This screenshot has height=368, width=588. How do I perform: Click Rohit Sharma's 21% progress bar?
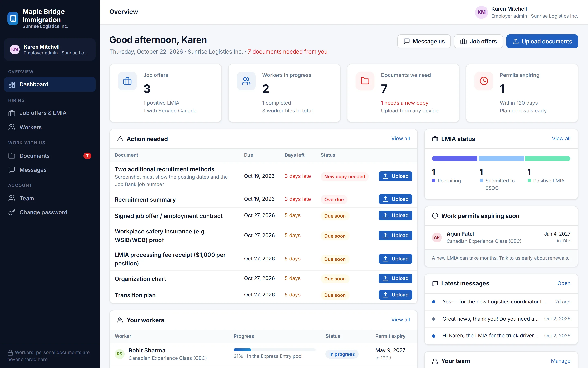coord(275,350)
